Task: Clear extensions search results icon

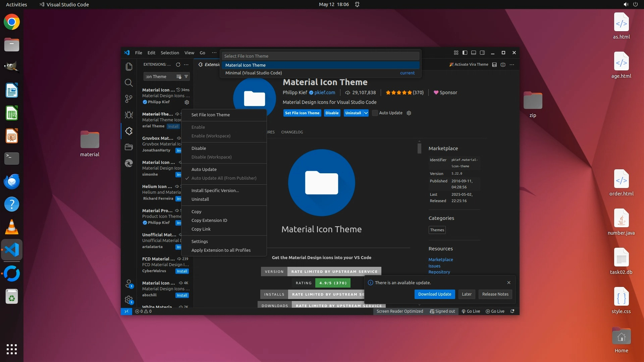Action: pos(179,77)
